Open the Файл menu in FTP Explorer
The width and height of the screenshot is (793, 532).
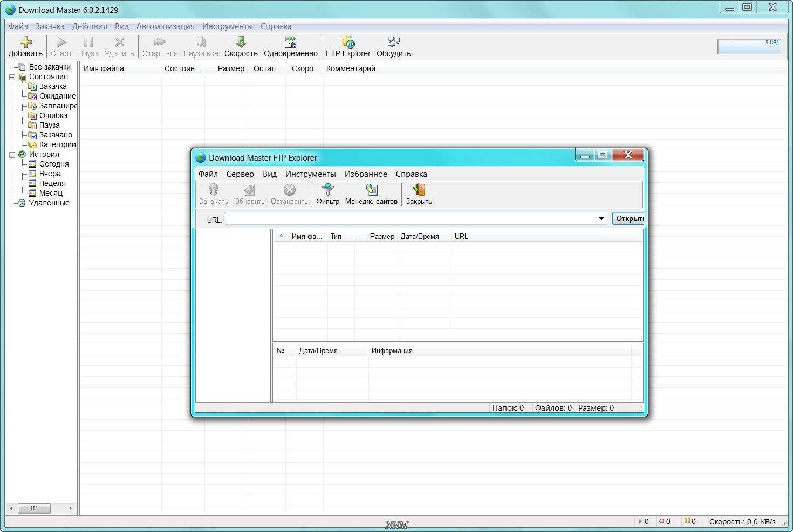(x=208, y=174)
